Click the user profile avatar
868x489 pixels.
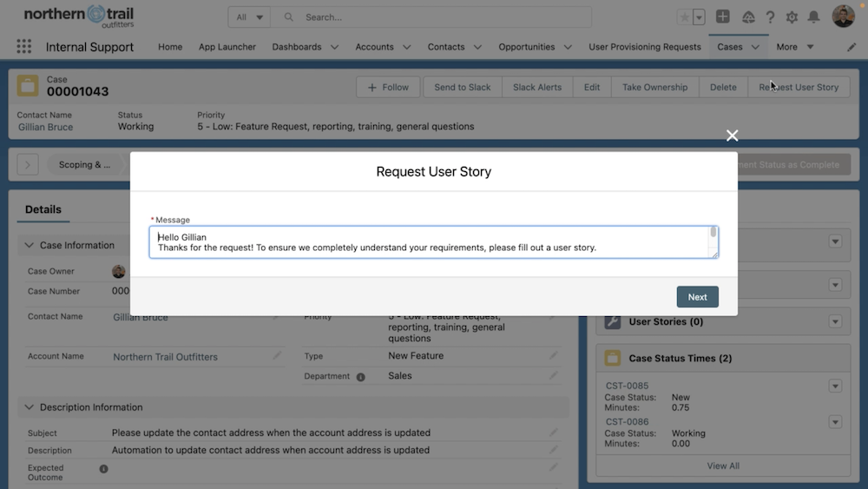click(843, 16)
